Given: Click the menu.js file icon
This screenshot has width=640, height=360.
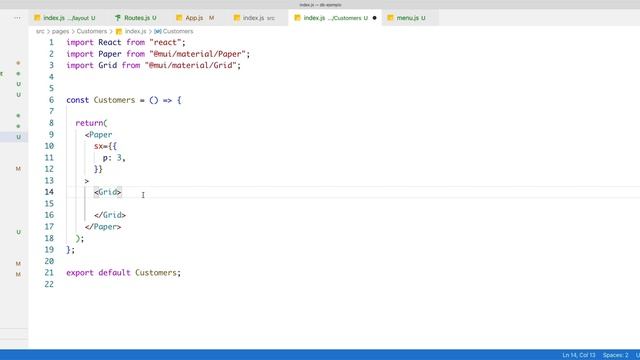Looking at the screenshot, I should coord(390,18).
